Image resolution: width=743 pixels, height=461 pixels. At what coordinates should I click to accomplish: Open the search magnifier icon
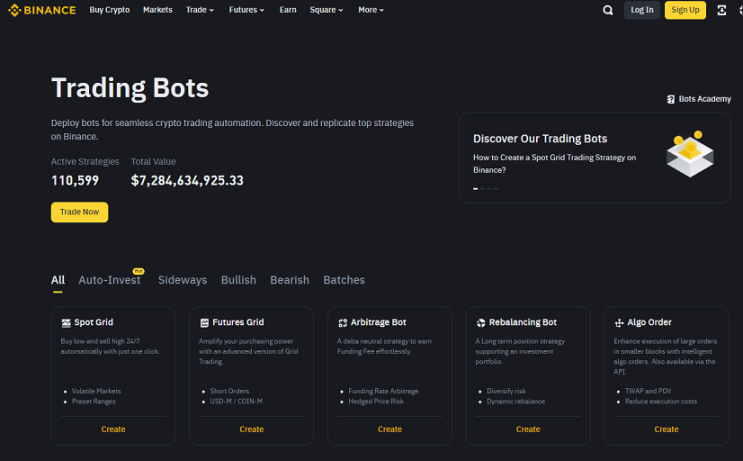(x=607, y=10)
